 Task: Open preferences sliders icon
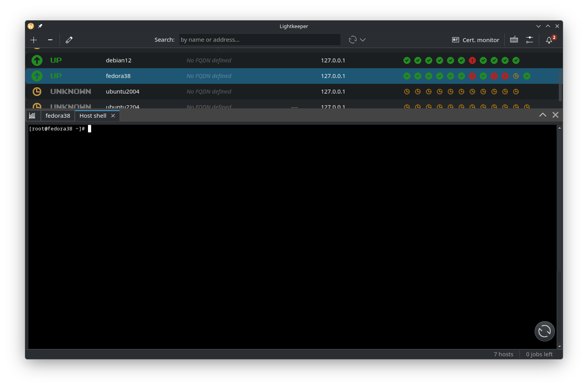[530, 40]
